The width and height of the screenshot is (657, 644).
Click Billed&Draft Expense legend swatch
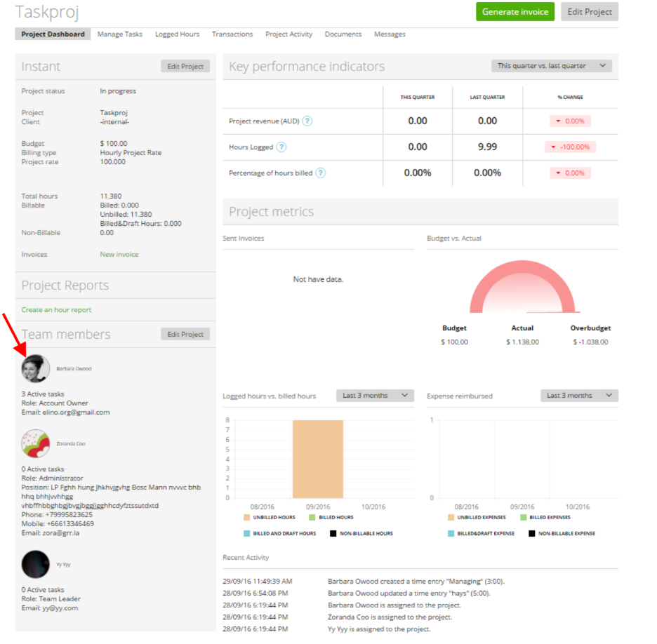[451, 533]
